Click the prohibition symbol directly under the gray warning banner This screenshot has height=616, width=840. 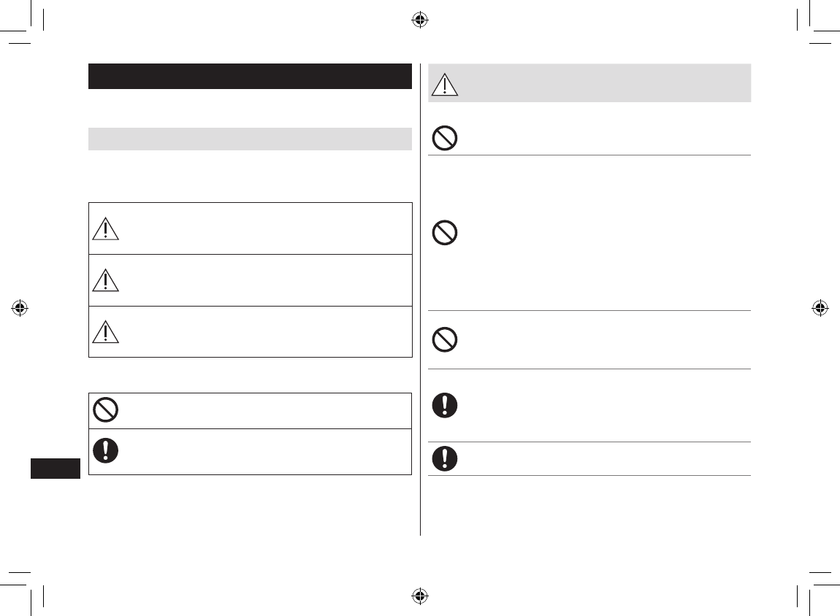(x=445, y=138)
